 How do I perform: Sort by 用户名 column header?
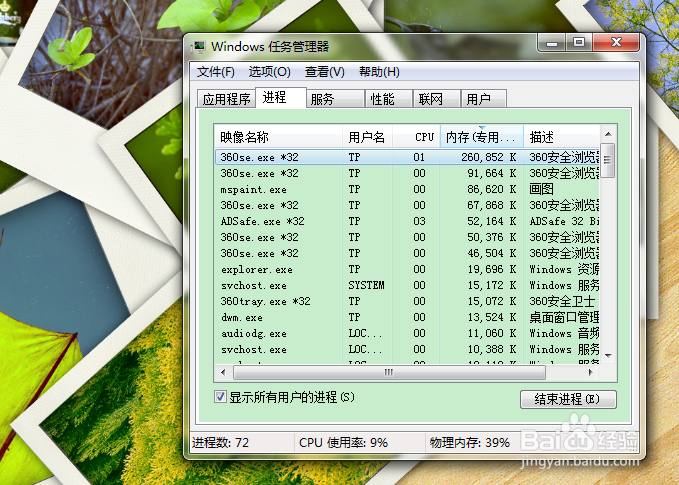click(x=367, y=137)
